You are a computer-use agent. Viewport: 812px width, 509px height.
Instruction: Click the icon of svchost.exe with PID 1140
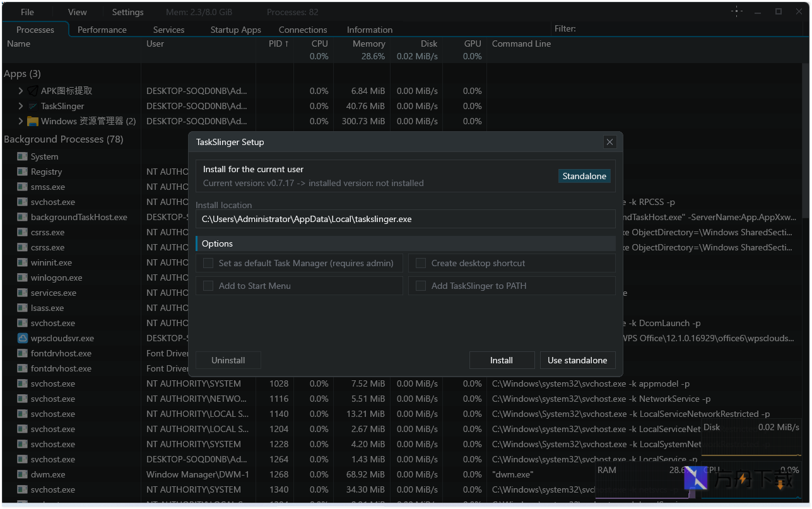point(22,414)
